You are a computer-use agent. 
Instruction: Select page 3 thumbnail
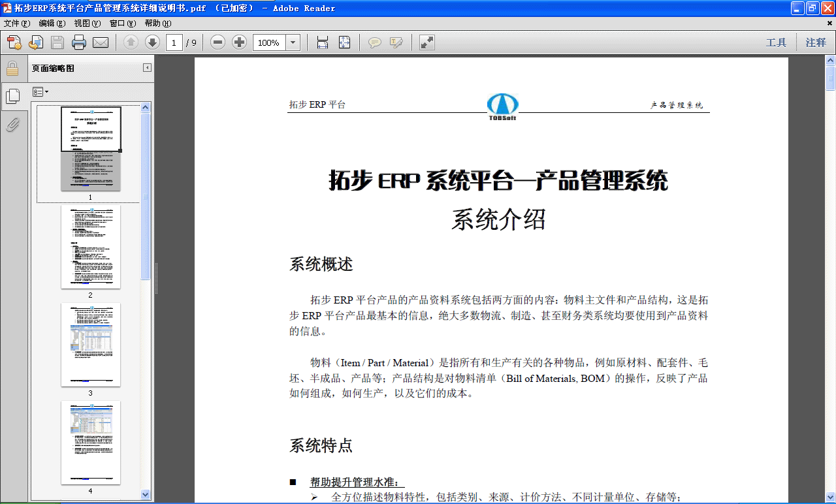point(91,345)
